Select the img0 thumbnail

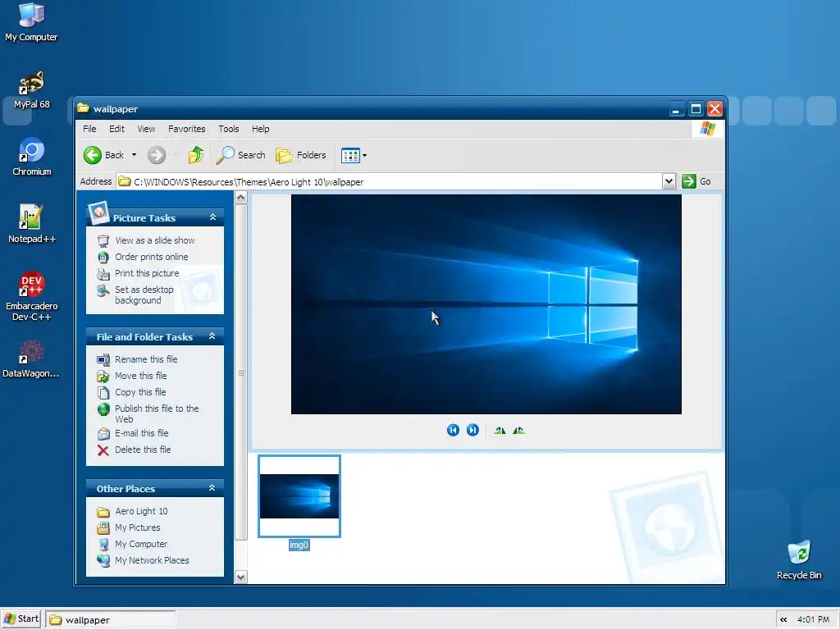tap(299, 496)
